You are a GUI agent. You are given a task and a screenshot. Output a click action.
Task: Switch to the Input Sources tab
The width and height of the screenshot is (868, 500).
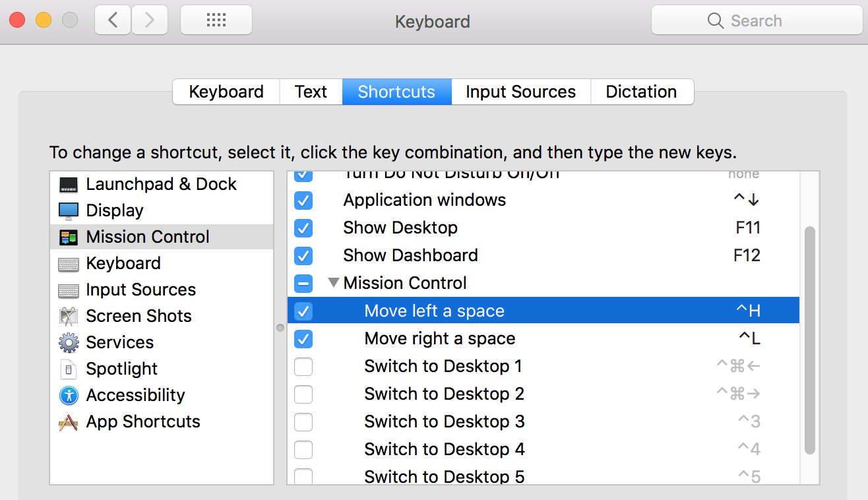click(x=520, y=92)
